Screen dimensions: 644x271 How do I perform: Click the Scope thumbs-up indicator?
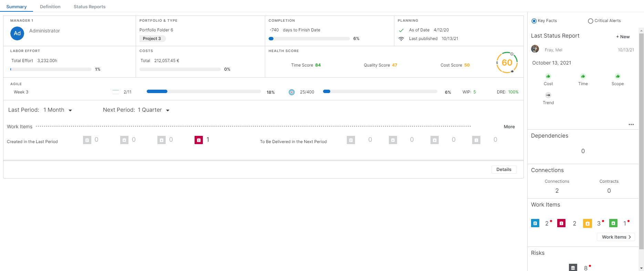coord(617,76)
